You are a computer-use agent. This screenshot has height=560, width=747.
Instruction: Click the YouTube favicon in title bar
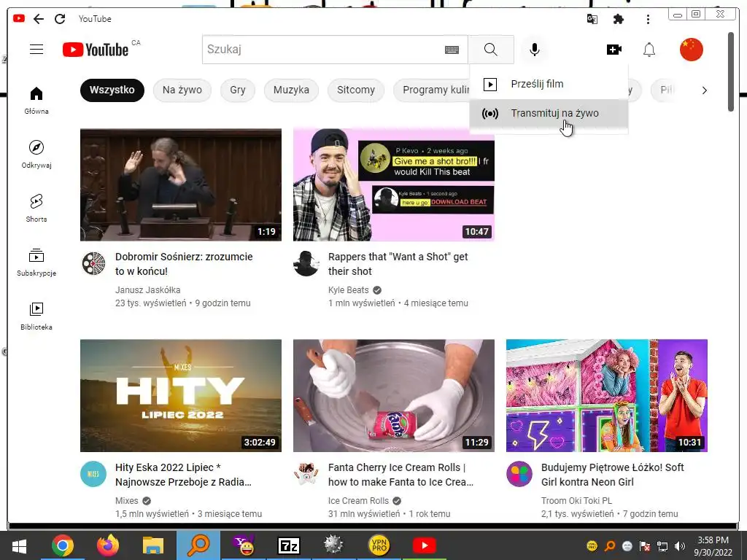click(19, 18)
